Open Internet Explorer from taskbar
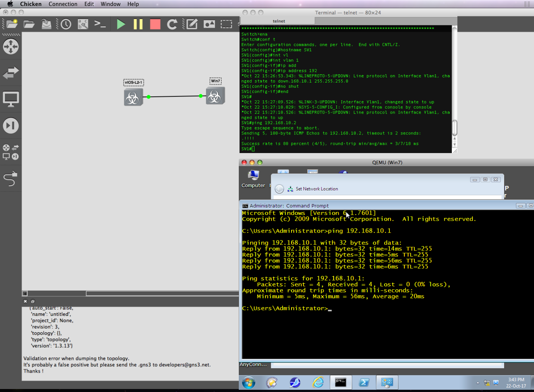Image resolution: width=534 pixels, height=392 pixels. [x=318, y=382]
